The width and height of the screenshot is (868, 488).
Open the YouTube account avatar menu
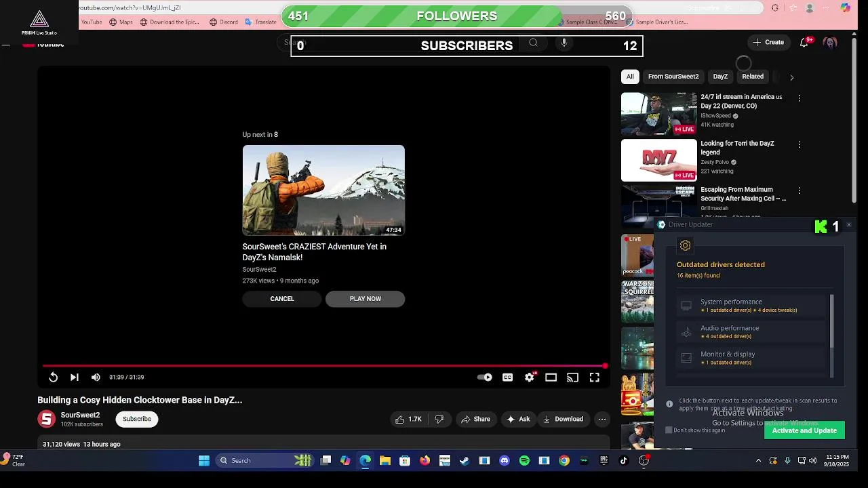tap(830, 42)
